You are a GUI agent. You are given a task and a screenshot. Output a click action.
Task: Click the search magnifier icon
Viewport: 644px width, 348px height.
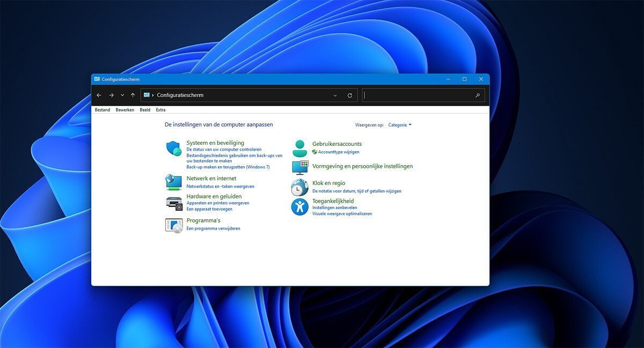pos(478,95)
